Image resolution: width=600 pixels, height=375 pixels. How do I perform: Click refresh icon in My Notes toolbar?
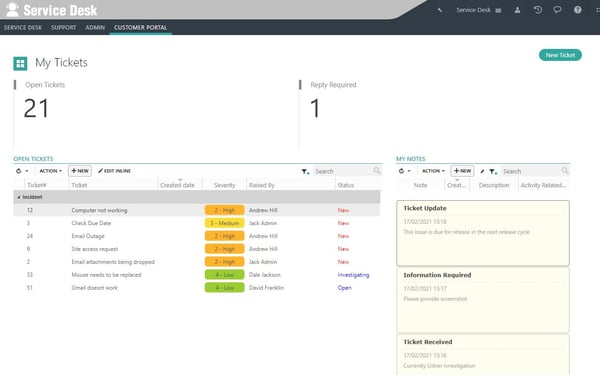point(401,171)
